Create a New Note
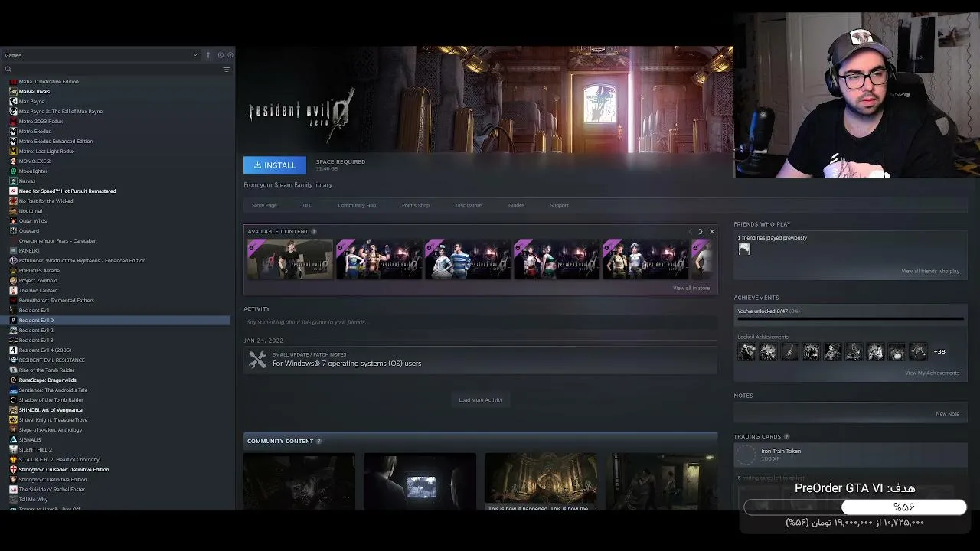This screenshot has height=551, width=980. (947, 413)
